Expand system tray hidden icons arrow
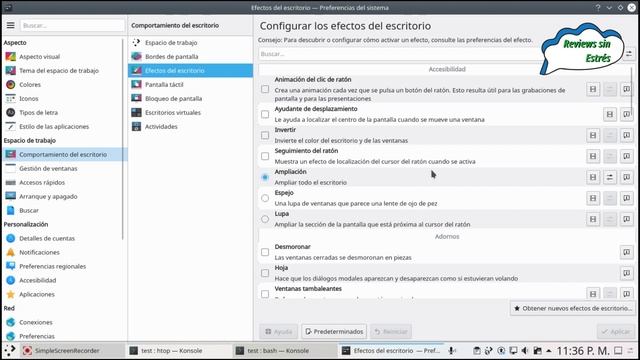This screenshot has width=640, height=360. (x=549, y=351)
